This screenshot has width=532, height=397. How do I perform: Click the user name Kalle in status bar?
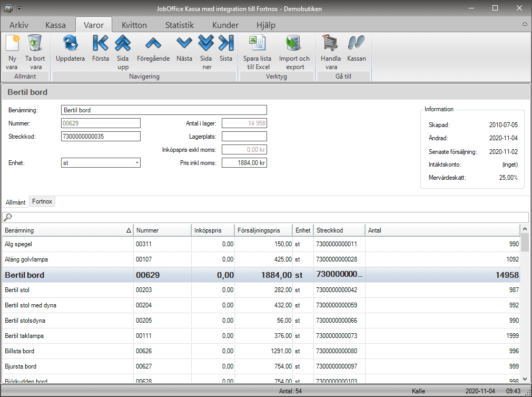(418, 391)
